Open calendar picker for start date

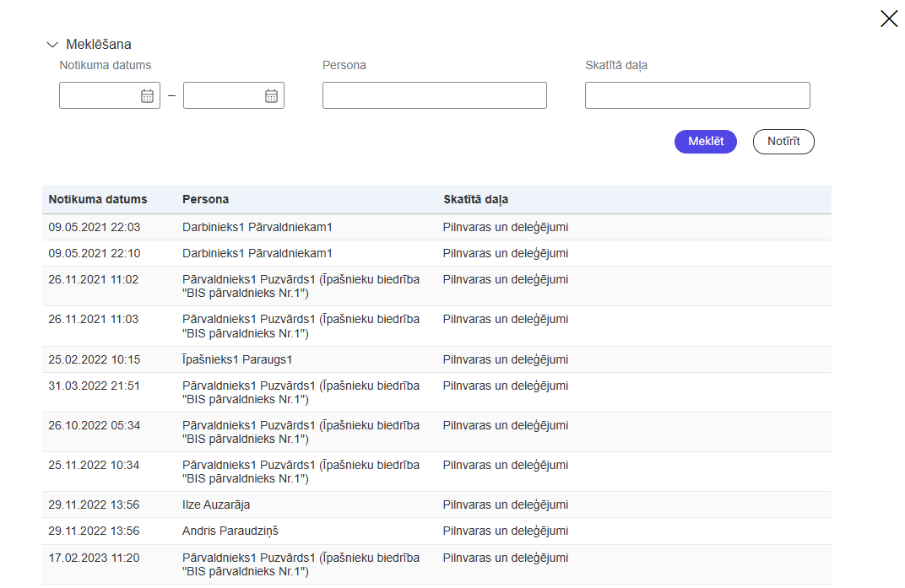tap(147, 96)
